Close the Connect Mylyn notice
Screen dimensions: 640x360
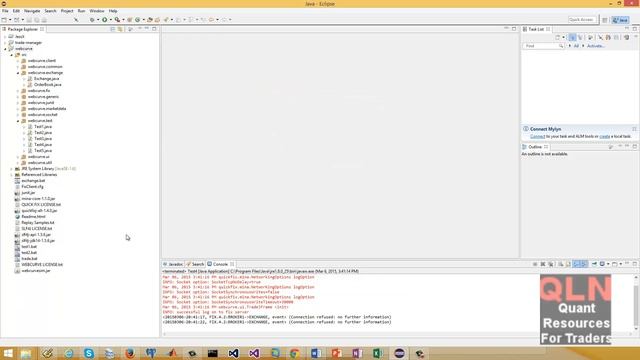(634, 129)
